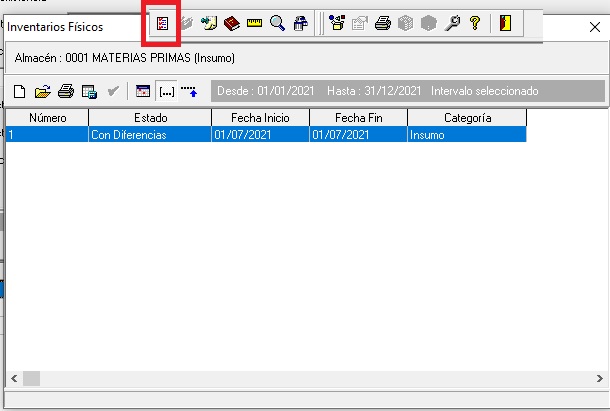Click the grid with save disk icon
This screenshot has height=411, width=610.
coord(89,92)
